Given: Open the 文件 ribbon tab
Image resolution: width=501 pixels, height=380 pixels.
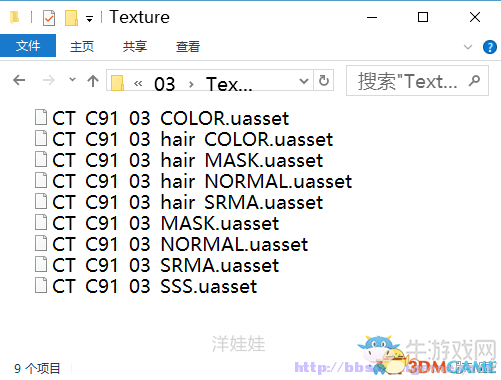Looking at the screenshot, I should (28, 46).
